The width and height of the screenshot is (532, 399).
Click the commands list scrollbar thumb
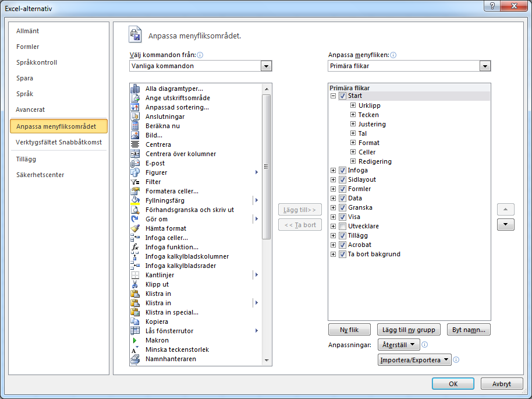pos(267,167)
